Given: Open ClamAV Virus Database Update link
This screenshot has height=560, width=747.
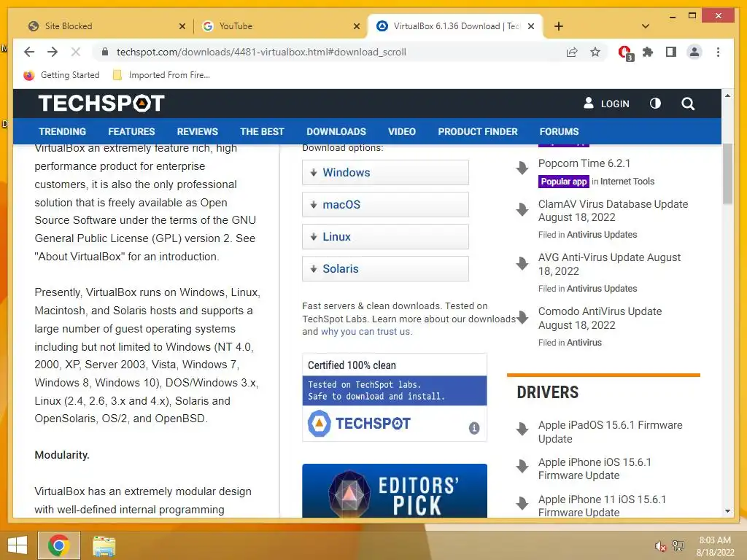Looking at the screenshot, I should pyautogui.click(x=613, y=211).
